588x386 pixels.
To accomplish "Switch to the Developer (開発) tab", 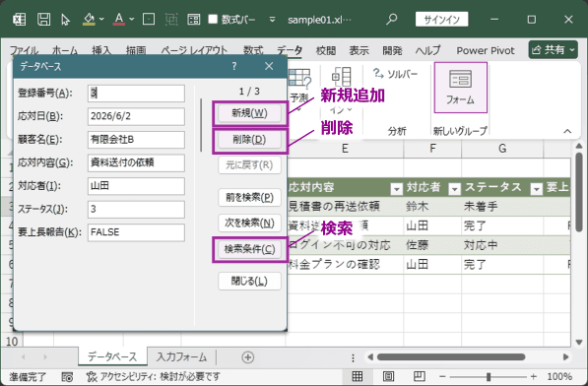I will [x=392, y=50].
